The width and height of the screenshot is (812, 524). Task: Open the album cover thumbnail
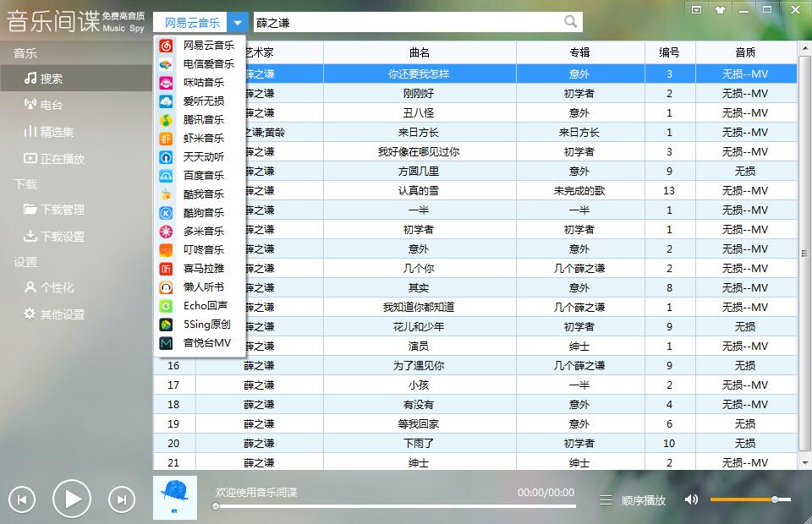pos(175,498)
